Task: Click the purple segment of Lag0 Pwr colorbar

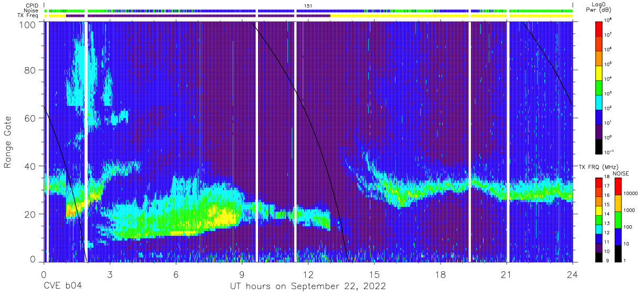Action: [599, 130]
